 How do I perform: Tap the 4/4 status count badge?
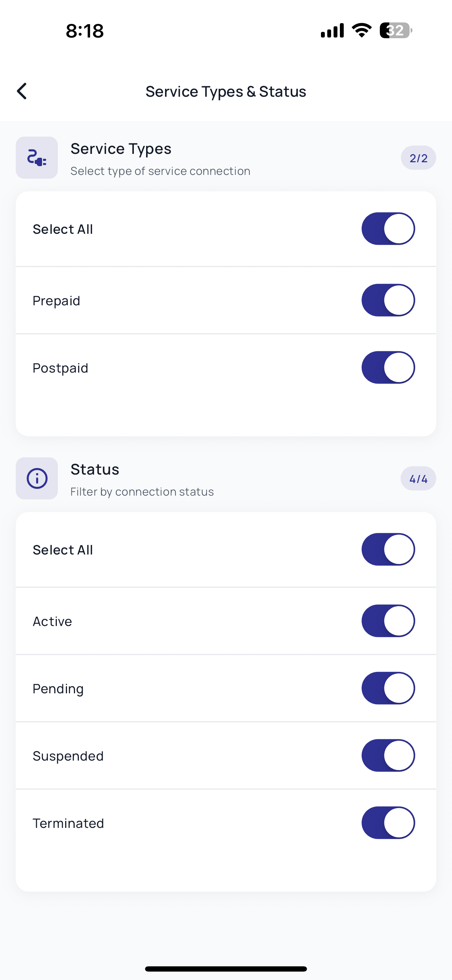(x=418, y=478)
